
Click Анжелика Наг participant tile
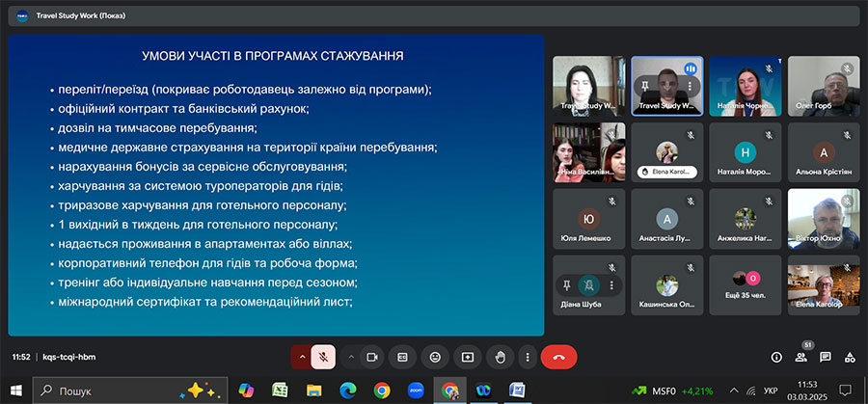[746, 219]
